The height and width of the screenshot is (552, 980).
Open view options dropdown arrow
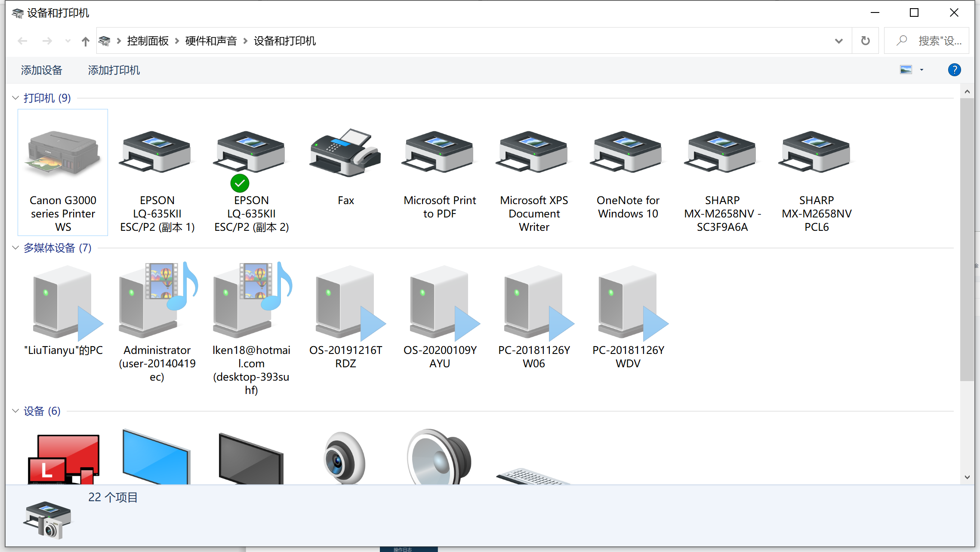coord(921,70)
